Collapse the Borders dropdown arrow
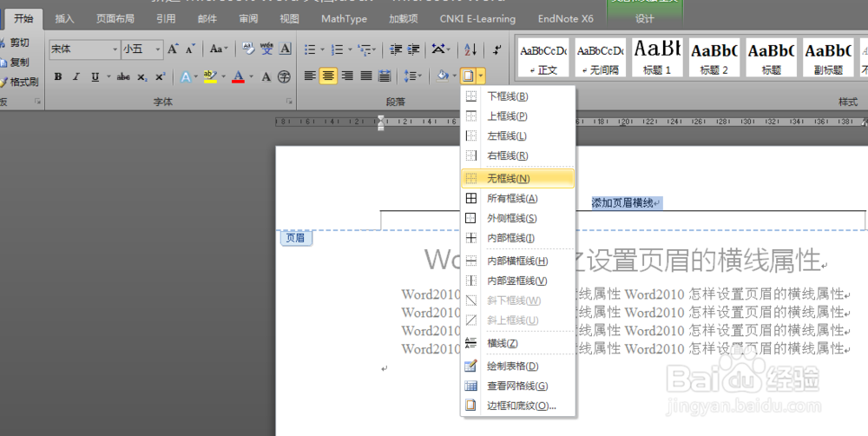This screenshot has width=868, height=436. [481, 76]
